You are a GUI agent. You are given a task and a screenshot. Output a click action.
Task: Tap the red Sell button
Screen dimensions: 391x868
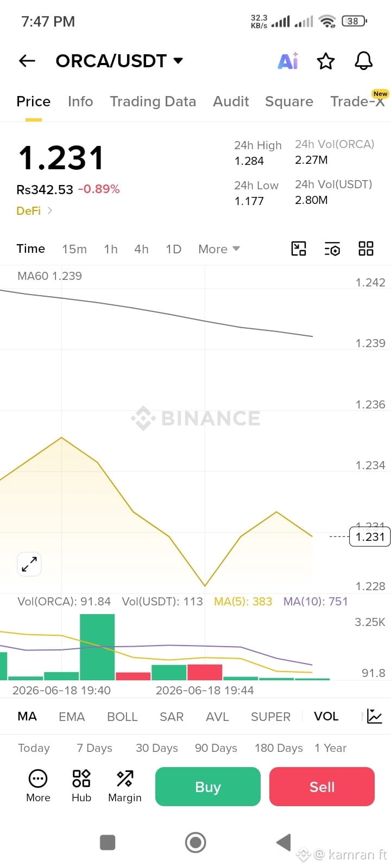point(322,787)
